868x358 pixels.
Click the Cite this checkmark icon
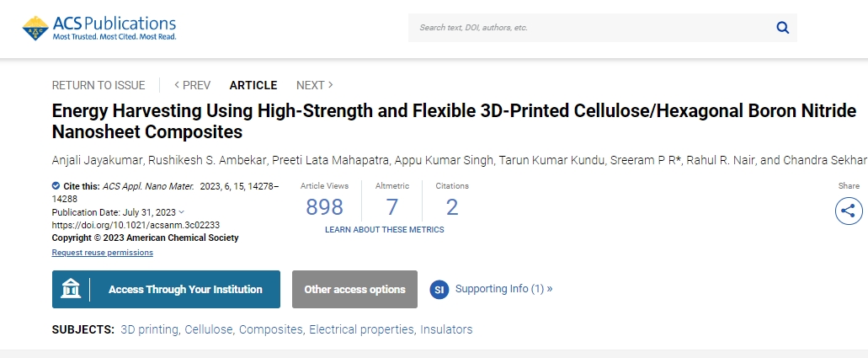[x=56, y=185]
